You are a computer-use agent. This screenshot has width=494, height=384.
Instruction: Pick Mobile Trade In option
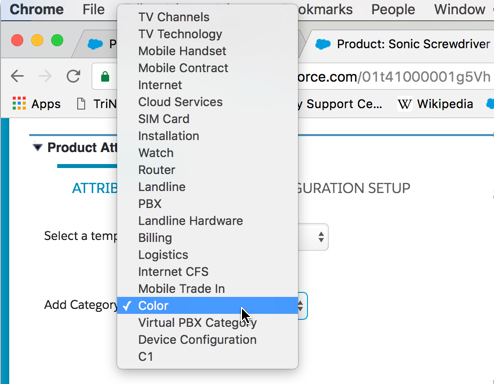[x=207, y=289]
